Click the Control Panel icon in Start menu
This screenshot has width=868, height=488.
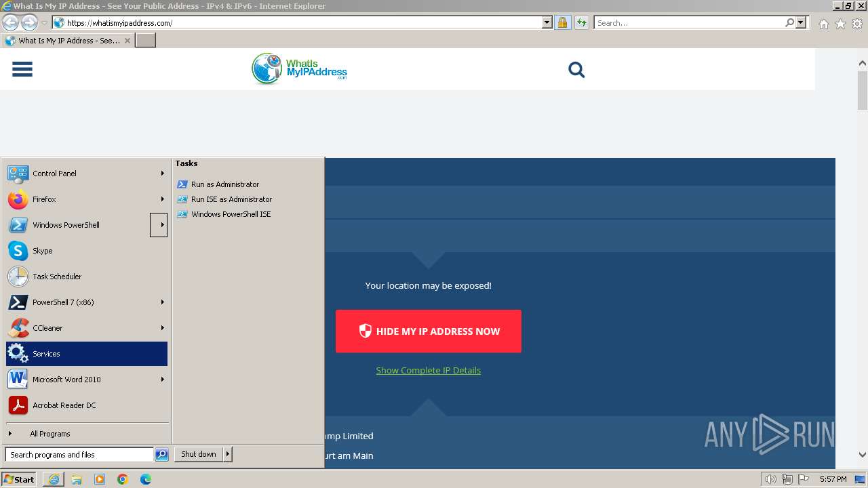tap(18, 174)
